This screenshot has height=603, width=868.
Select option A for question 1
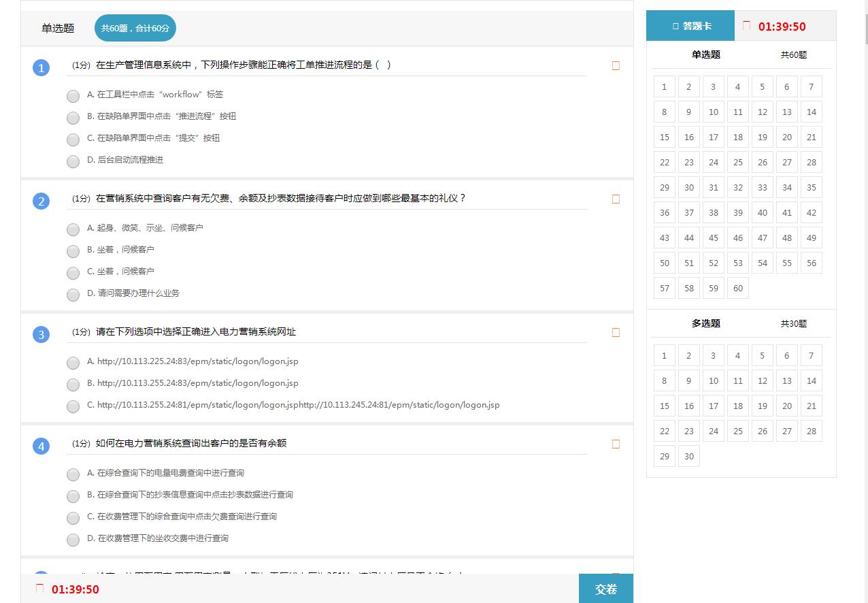tap(73, 96)
